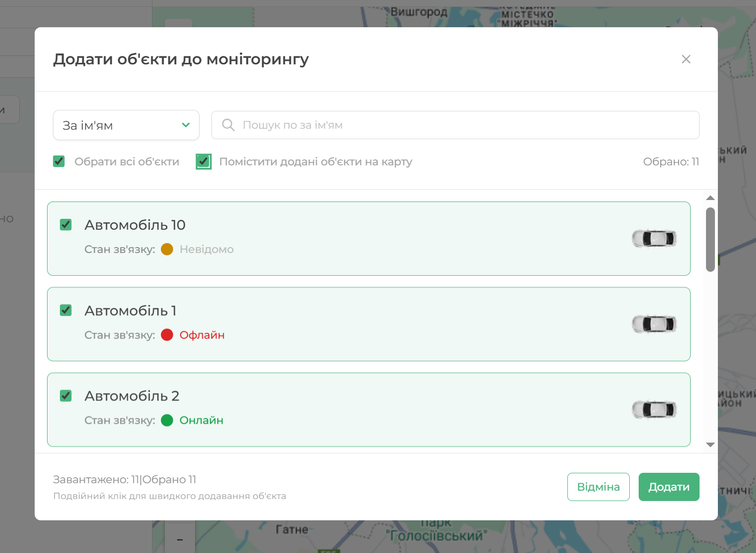This screenshot has width=756, height=553.
Task: Deselect the Автомобіль 1 checkbox
Action: [x=66, y=310]
